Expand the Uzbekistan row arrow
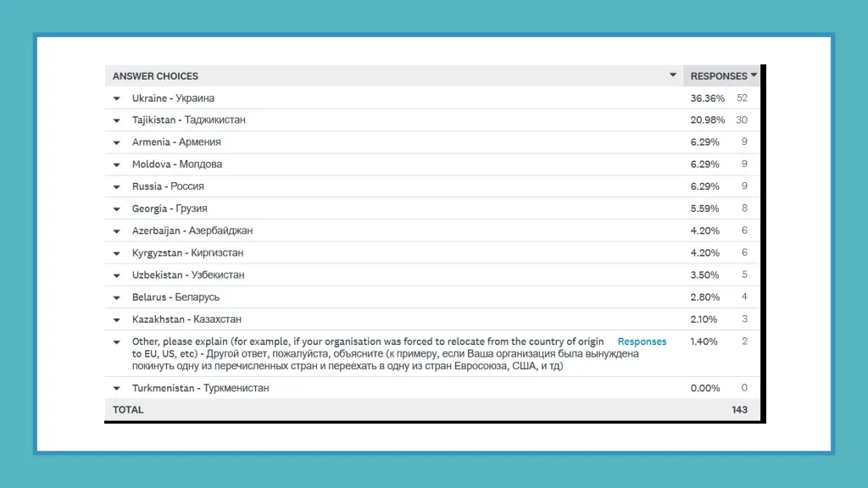Image resolution: width=868 pixels, height=488 pixels. click(117, 275)
